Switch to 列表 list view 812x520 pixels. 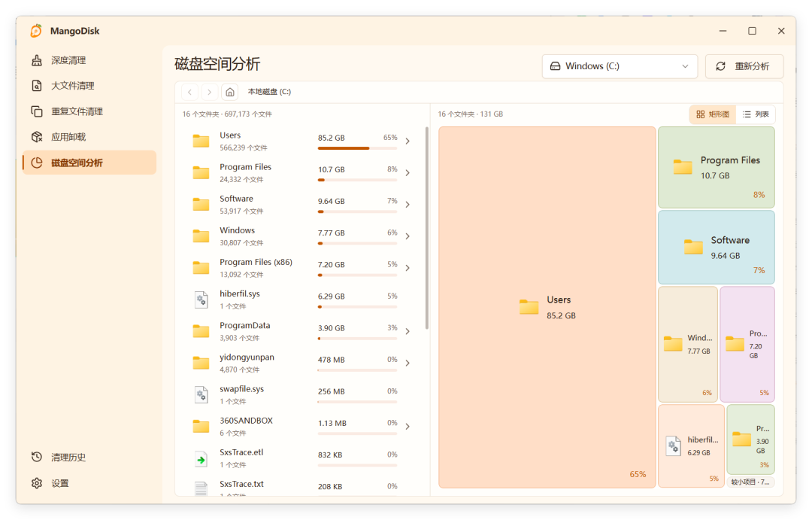756,114
